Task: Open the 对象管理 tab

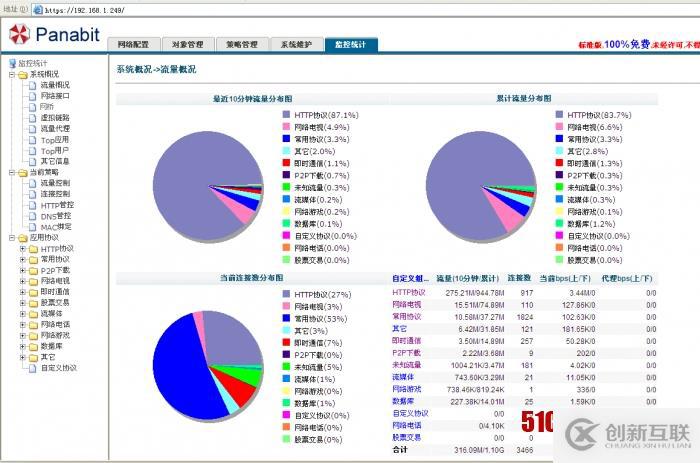Action: 188,44
